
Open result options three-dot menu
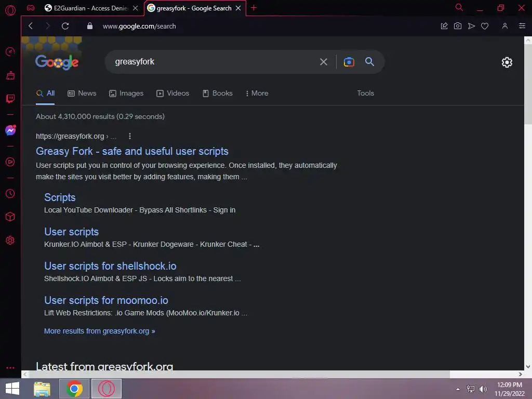(x=129, y=136)
